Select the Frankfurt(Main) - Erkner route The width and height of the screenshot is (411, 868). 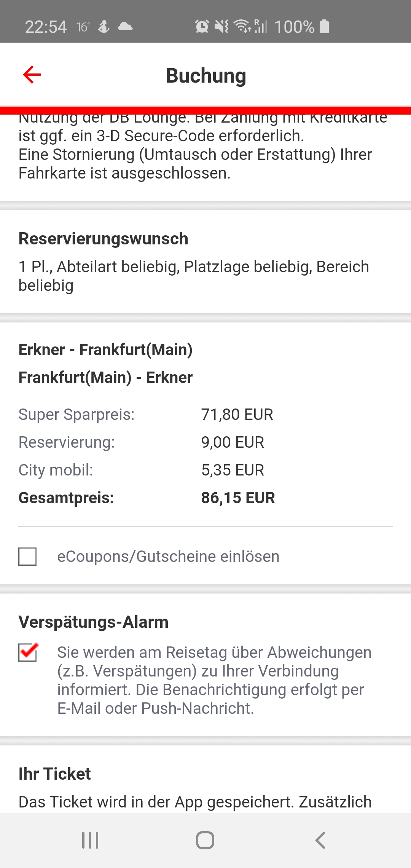click(x=105, y=378)
